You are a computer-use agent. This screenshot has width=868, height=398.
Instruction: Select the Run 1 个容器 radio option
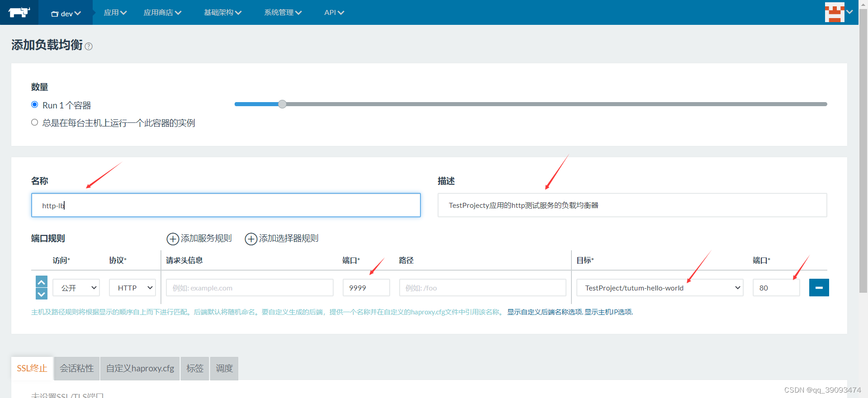coord(34,105)
